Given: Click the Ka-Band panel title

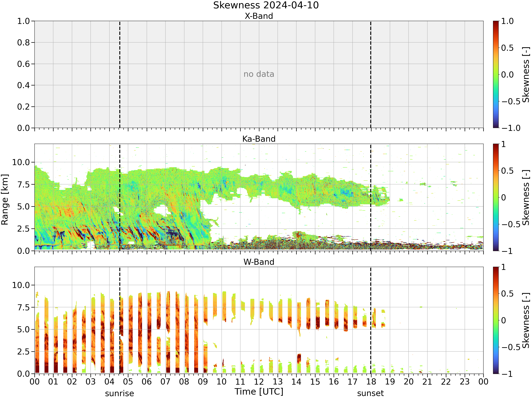Looking at the screenshot, I should tap(259, 139).
